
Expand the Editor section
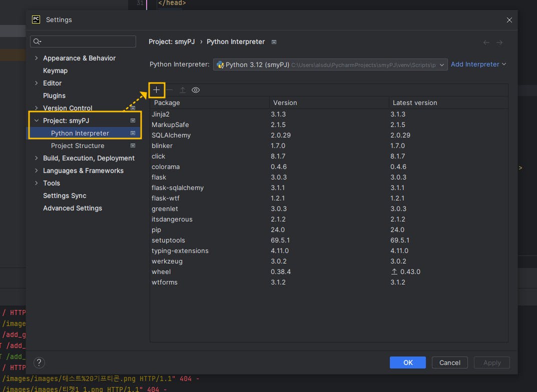[x=37, y=83]
